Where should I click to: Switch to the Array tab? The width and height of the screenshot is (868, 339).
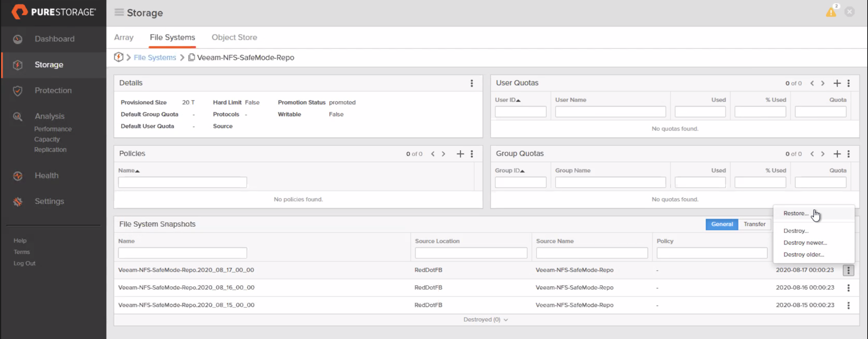tap(124, 38)
